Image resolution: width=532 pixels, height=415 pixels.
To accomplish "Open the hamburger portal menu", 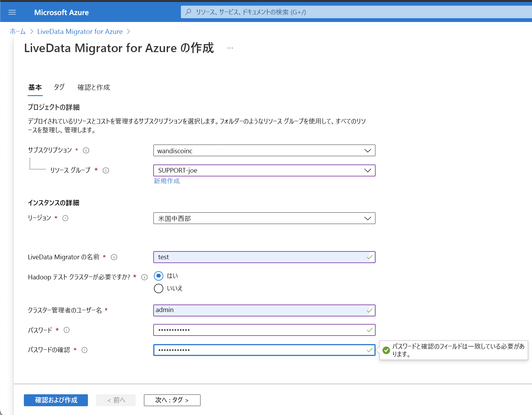I will [x=12, y=12].
